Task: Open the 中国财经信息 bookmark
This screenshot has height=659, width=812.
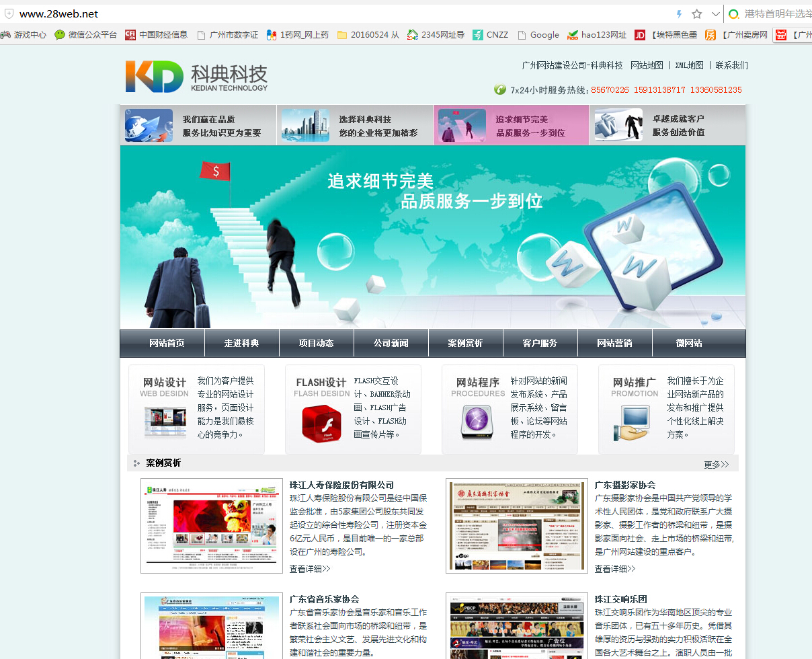Action: click(x=157, y=35)
